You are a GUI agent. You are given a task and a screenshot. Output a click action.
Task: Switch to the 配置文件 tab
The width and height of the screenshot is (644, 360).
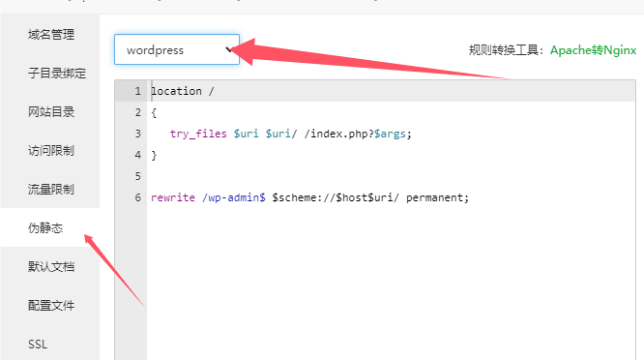(x=50, y=305)
